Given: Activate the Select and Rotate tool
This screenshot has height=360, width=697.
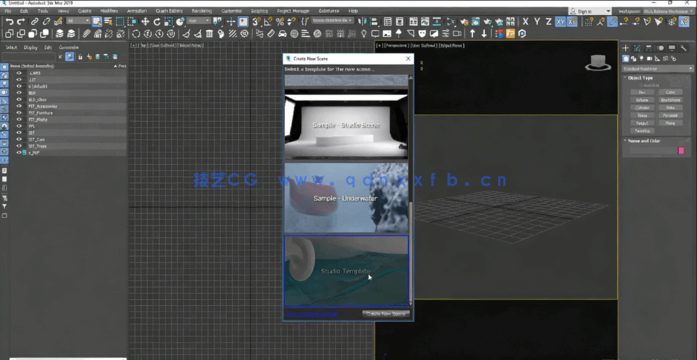Looking at the screenshot, I should 157,21.
